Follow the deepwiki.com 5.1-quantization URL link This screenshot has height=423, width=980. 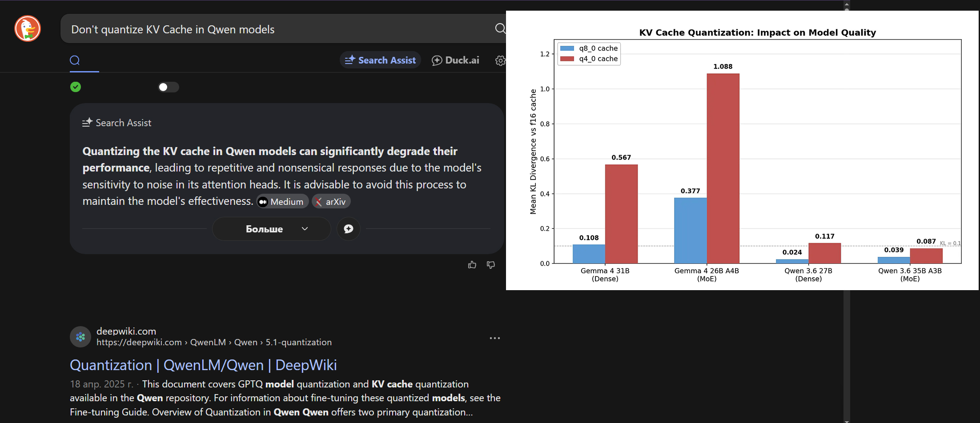(214, 342)
